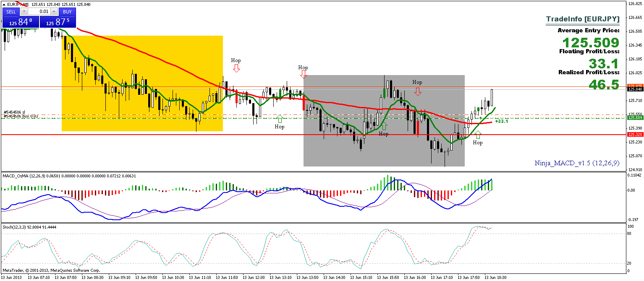Increase lot volume with the up arrow
Screen dimensions: 644x281
coord(54,12)
